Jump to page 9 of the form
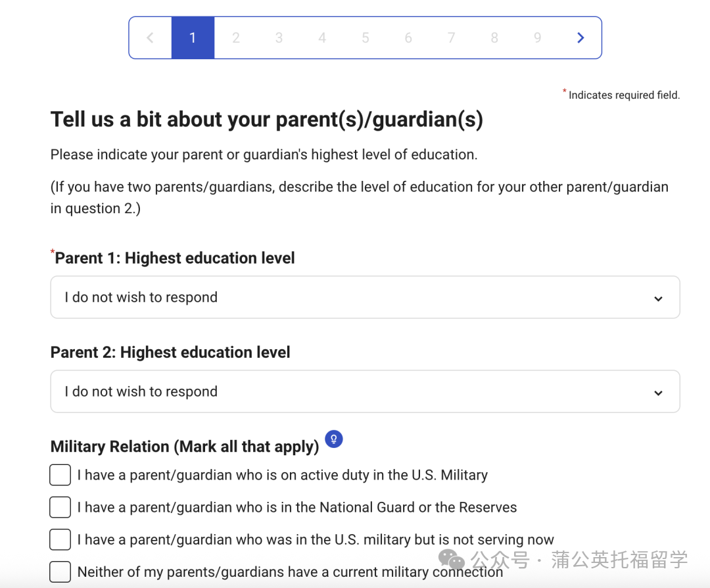 (537, 37)
